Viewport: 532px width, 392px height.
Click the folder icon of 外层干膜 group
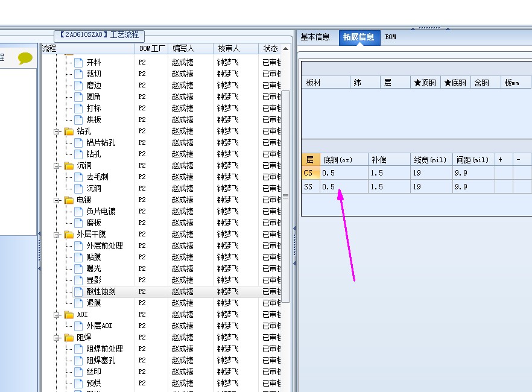coord(69,235)
